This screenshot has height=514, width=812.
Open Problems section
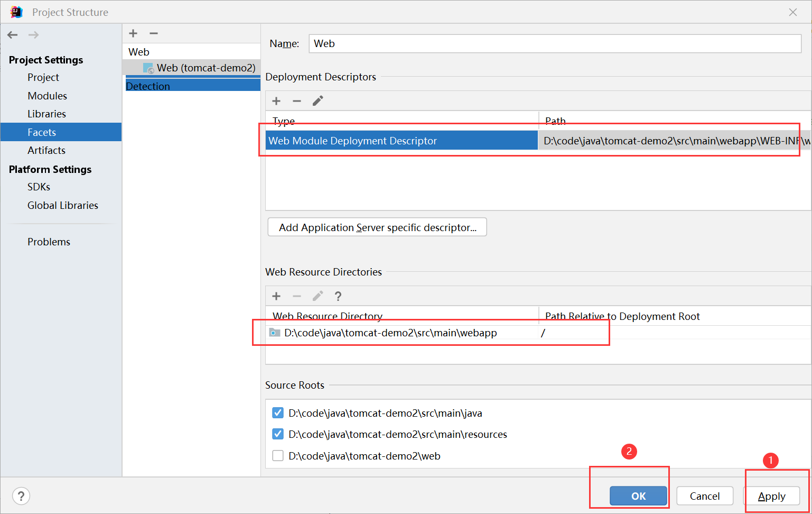[49, 242]
